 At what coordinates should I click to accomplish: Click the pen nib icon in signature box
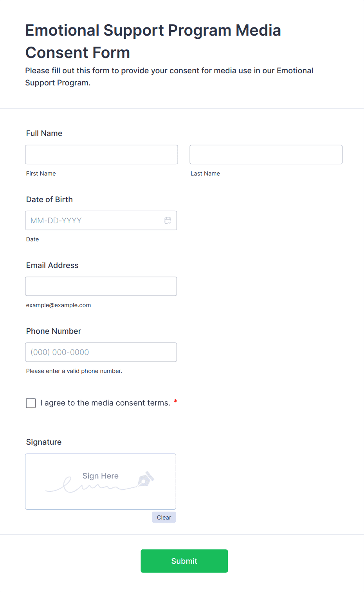pyautogui.click(x=146, y=479)
